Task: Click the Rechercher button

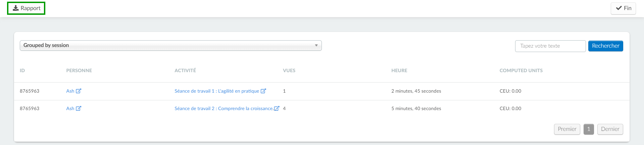Action: click(x=605, y=46)
